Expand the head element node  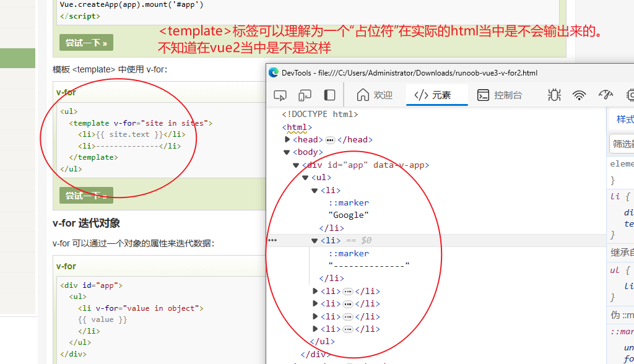(x=287, y=139)
